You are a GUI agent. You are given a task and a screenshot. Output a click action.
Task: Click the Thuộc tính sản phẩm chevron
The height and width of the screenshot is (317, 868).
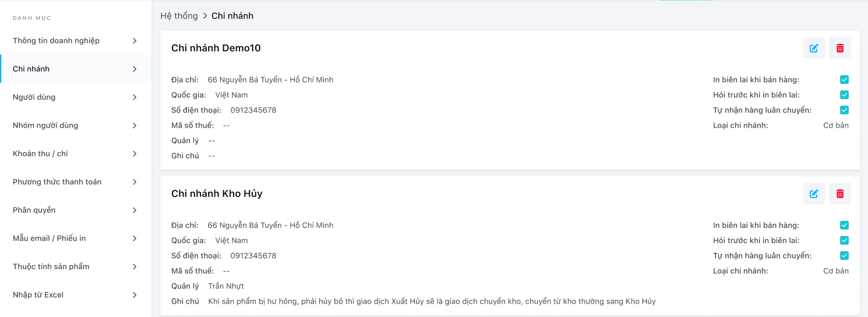(x=135, y=267)
